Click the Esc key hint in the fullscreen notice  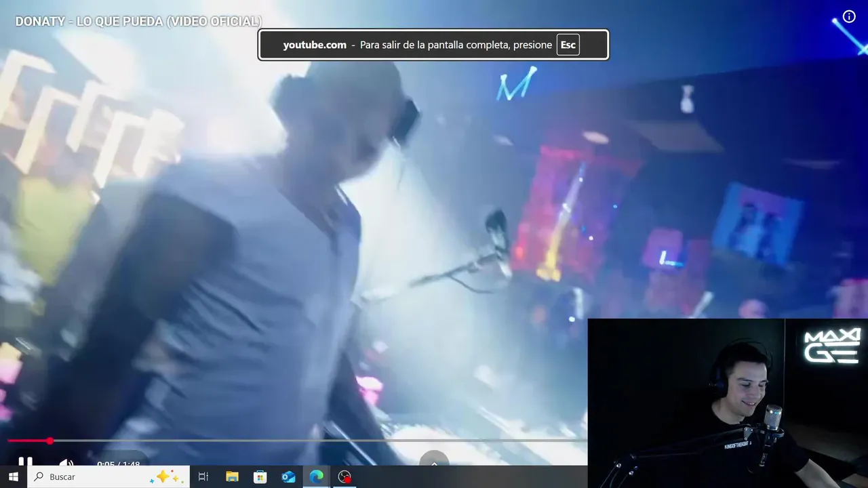568,45
